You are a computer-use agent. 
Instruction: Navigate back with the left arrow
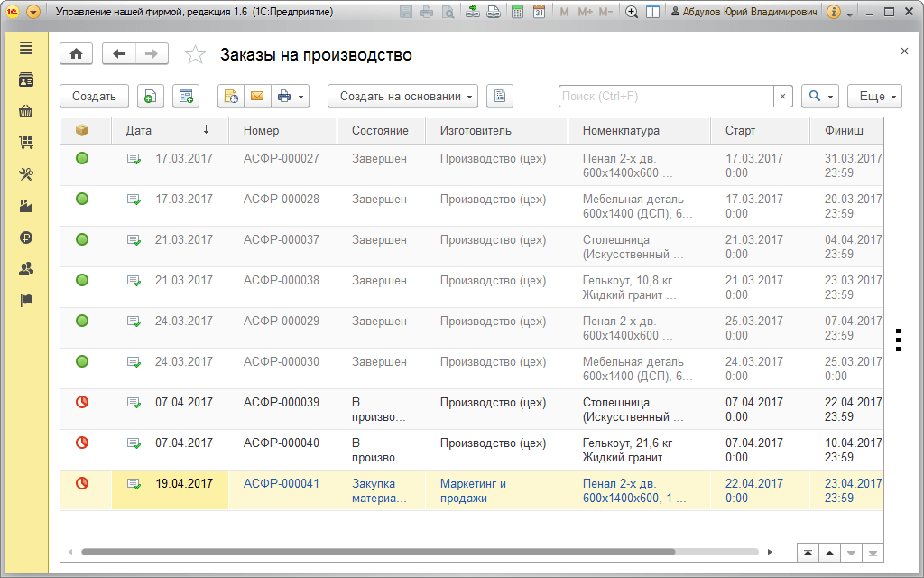119,54
